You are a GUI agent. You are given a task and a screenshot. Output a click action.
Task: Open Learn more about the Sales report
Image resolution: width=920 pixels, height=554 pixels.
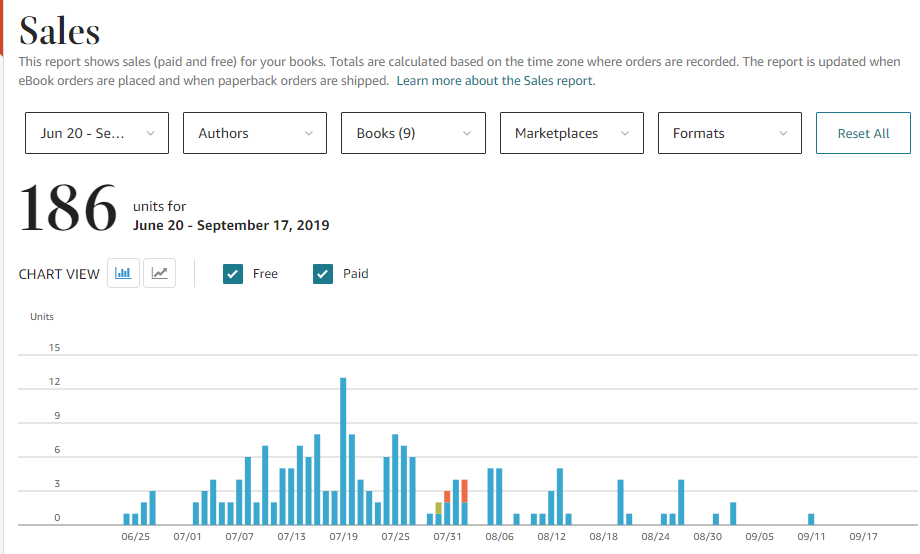click(495, 81)
